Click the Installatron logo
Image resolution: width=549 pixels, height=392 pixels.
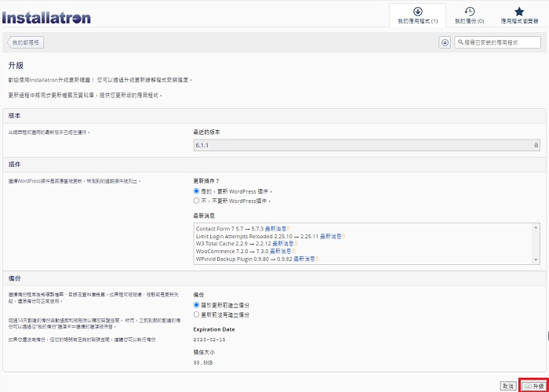tap(46, 18)
